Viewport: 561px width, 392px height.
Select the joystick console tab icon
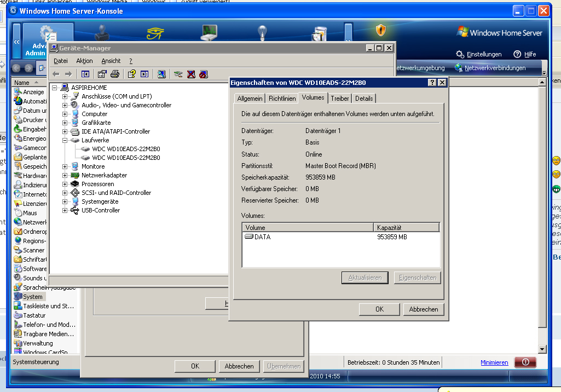tap(102, 33)
